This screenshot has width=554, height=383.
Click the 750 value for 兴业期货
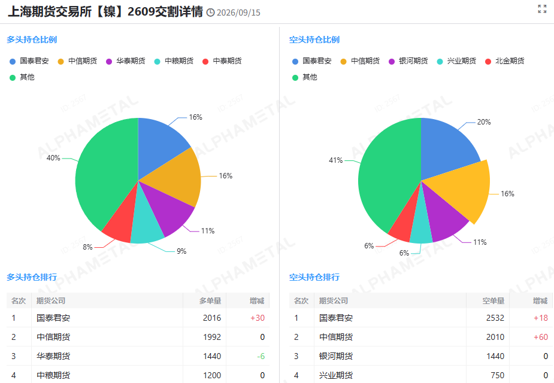[497, 375]
